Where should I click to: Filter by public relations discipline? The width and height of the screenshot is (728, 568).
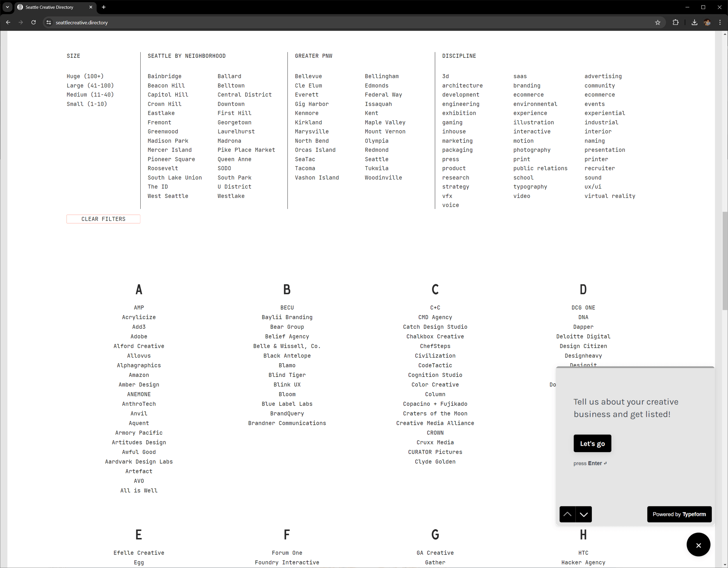tap(540, 168)
